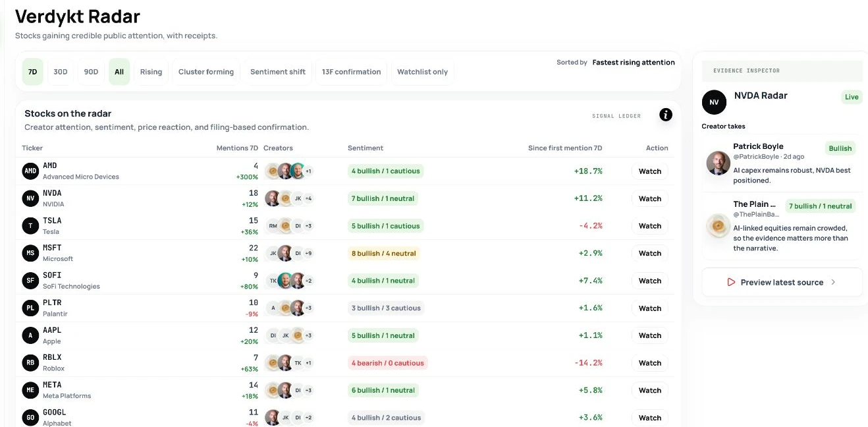This screenshot has width=868, height=427.
Task: Click Patrick Boyle's profile photo
Action: 718,163
